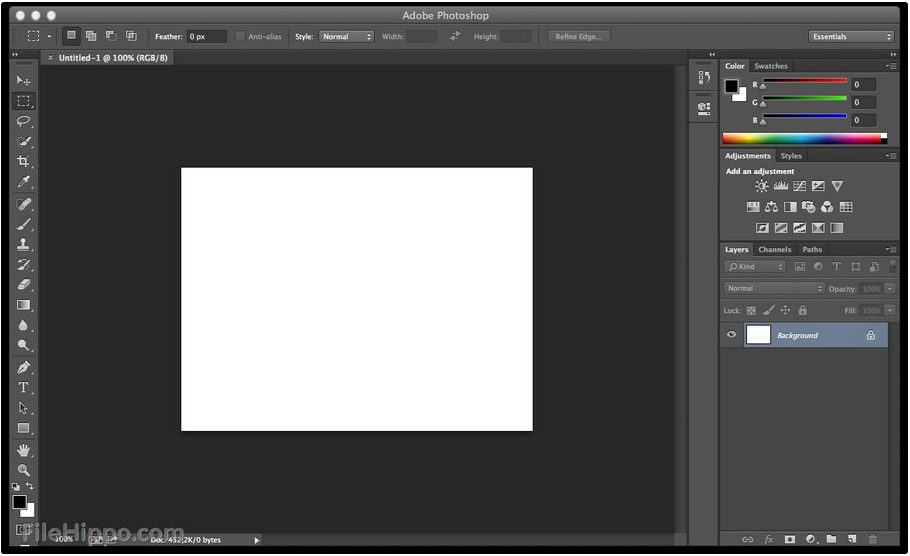Screen dimensions: 910x556
Task: Open the Style dropdown set to Normal
Action: (346, 36)
